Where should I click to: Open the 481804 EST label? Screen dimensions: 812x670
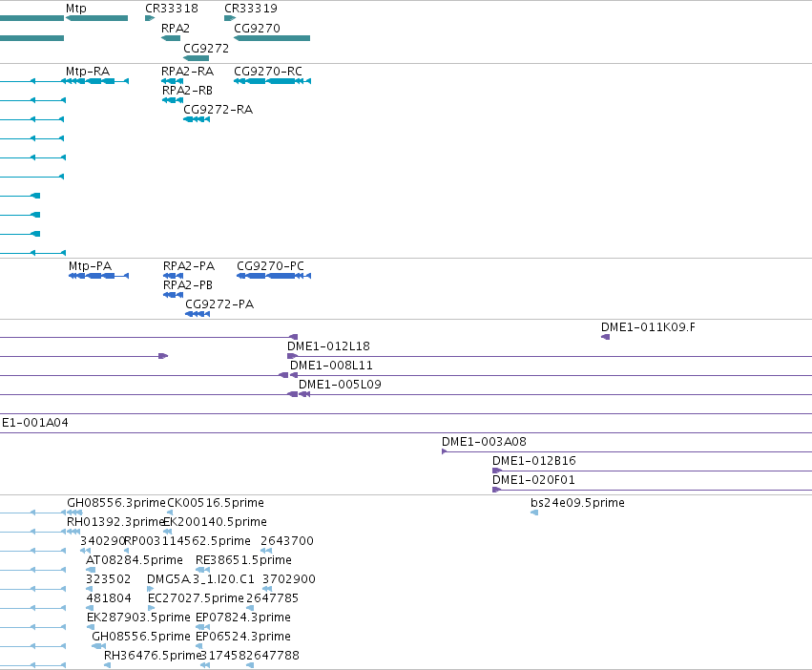click(x=109, y=598)
